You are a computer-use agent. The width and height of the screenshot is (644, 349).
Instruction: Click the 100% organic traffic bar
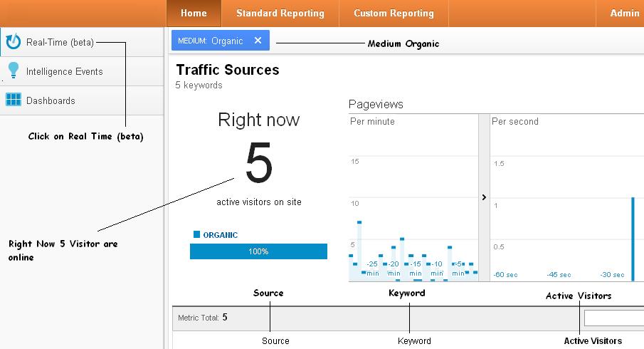pos(258,251)
